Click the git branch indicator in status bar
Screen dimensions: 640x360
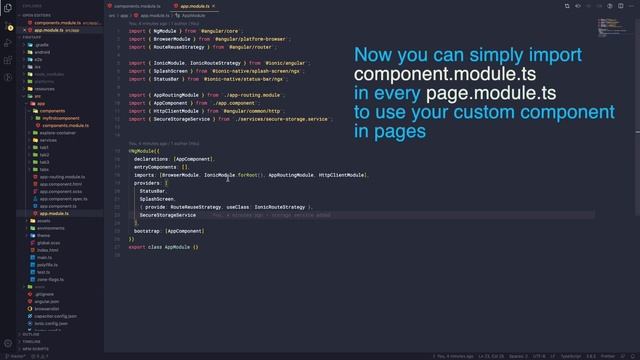point(16,356)
